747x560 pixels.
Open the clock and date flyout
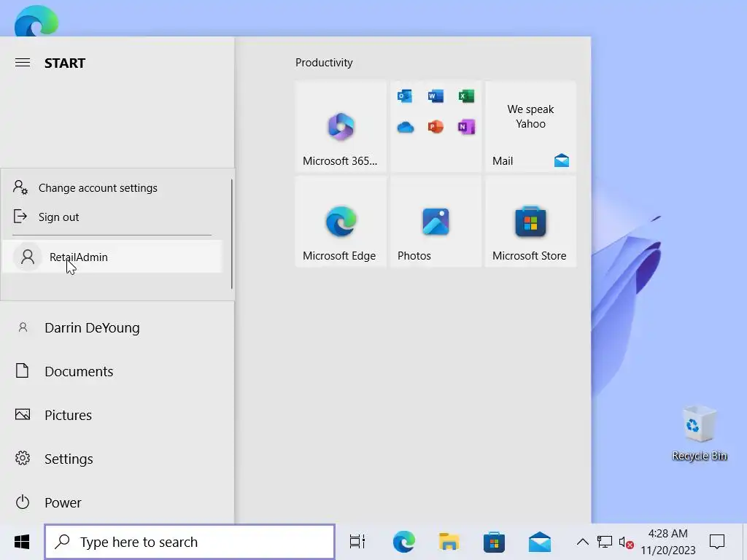click(668, 542)
